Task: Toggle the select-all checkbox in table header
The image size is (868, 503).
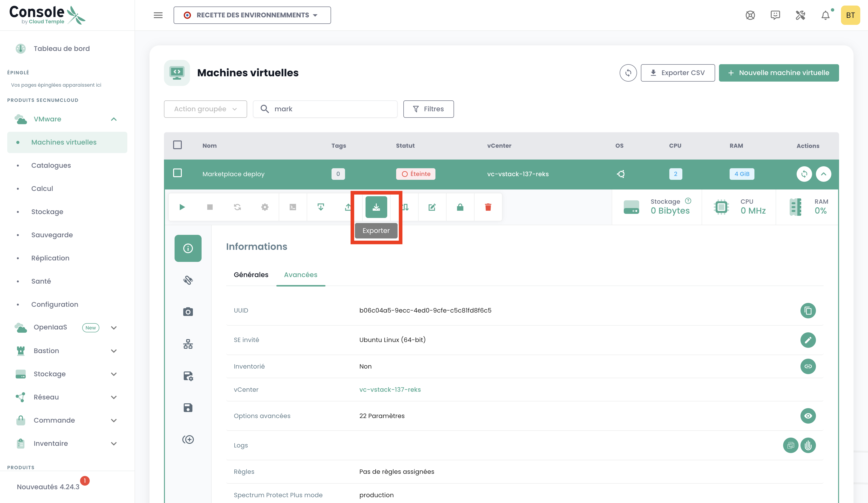Action: (177, 145)
